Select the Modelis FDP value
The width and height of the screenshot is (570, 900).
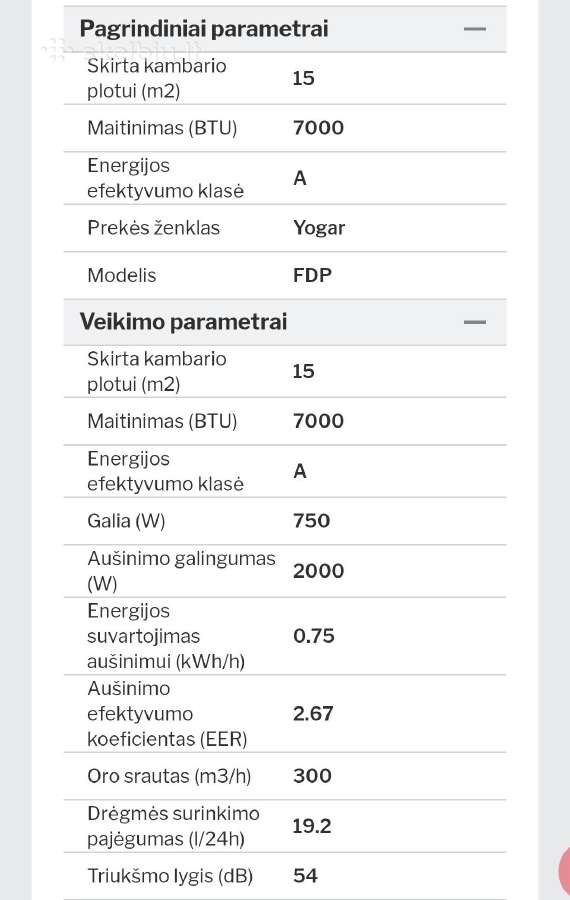[312, 276]
